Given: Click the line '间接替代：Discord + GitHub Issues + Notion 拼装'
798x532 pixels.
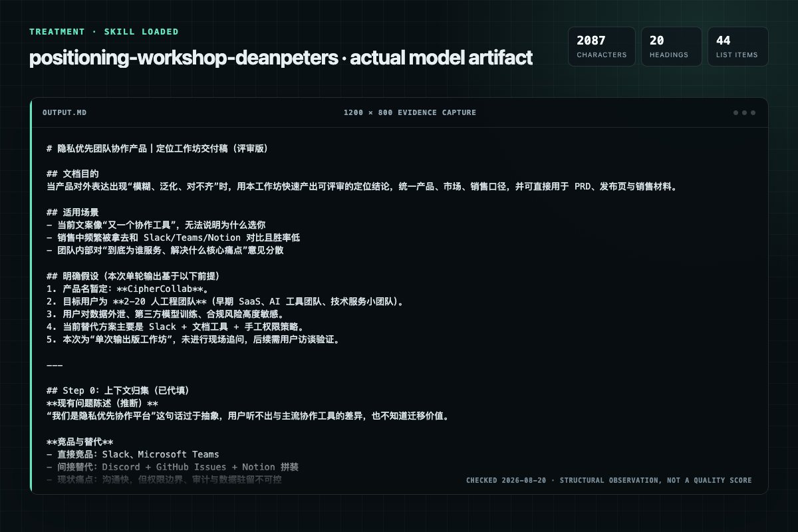Looking at the screenshot, I should click(172, 467).
